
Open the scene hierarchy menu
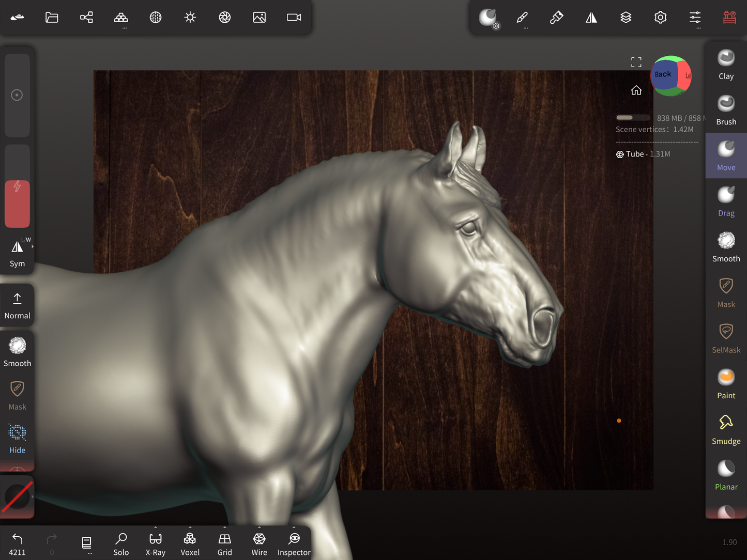[x=86, y=18]
